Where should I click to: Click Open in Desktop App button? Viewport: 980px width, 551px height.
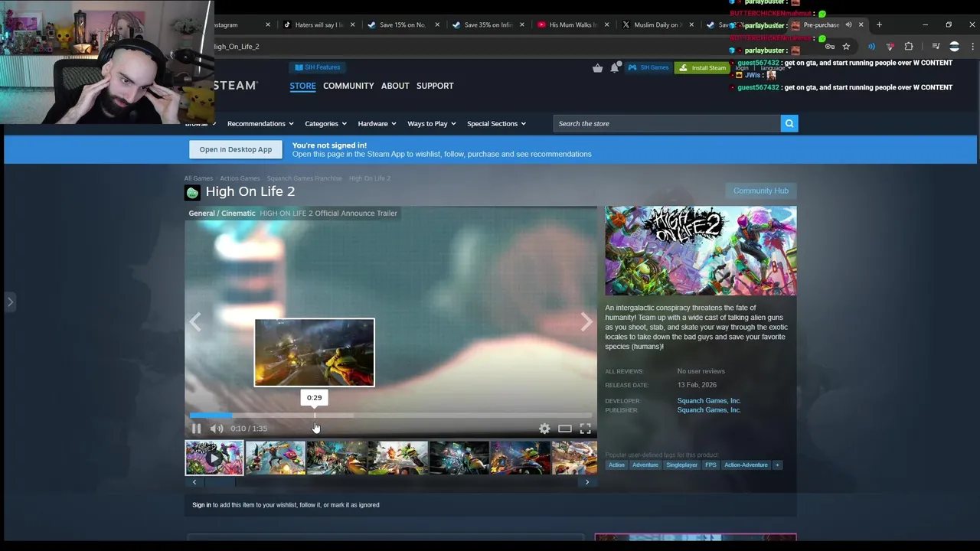tap(236, 149)
